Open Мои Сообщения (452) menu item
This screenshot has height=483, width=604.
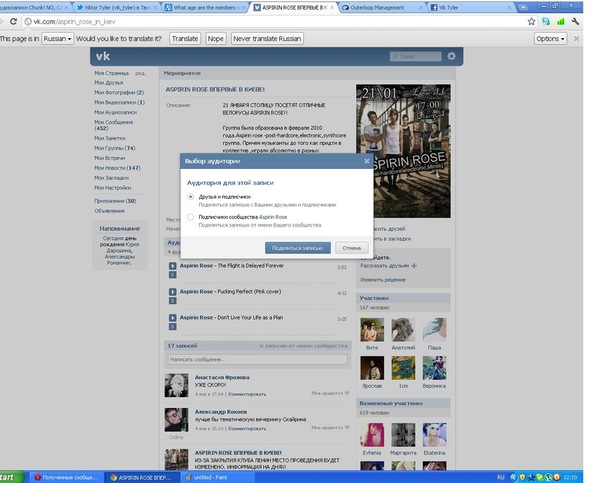[114, 125]
